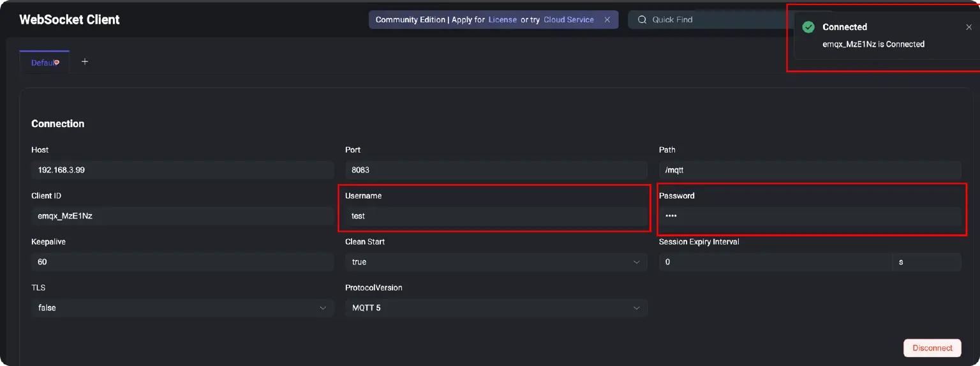
Task: Add a new connection tab
Action: 85,62
